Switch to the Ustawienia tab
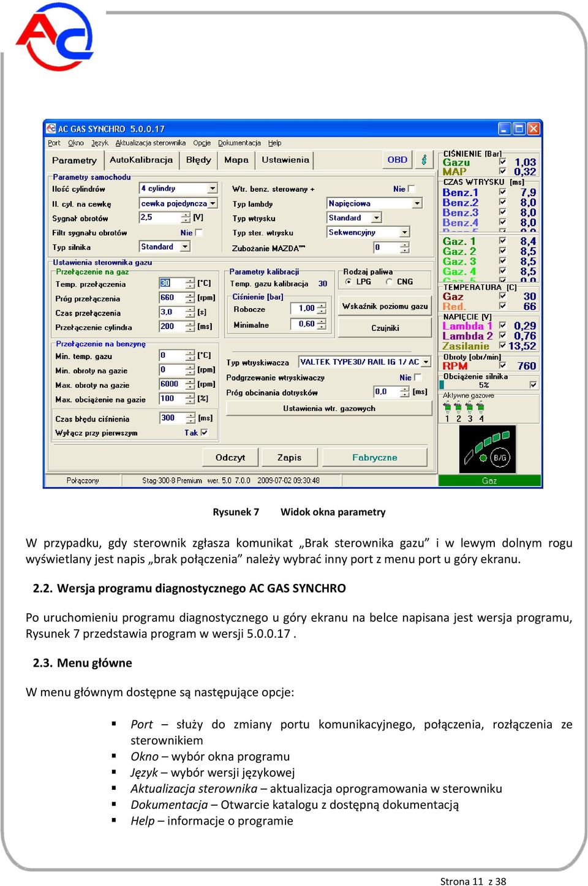The height and width of the screenshot is (886, 588). [x=285, y=160]
